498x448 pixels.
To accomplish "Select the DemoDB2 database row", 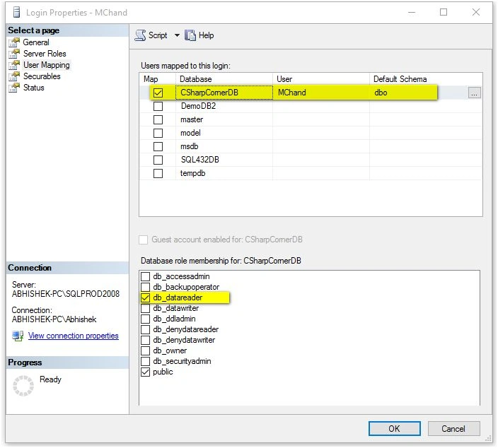I will point(311,106).
